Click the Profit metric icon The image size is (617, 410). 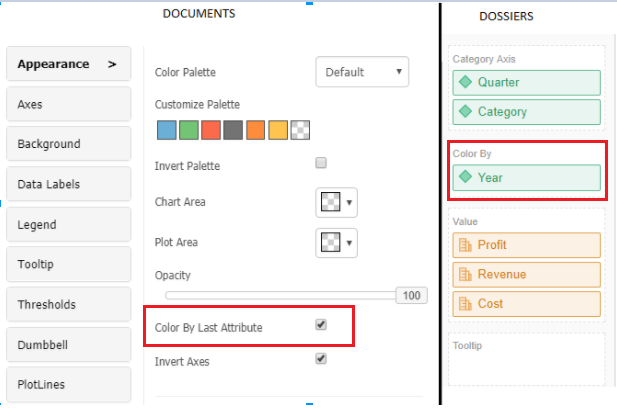pos(465,245)
